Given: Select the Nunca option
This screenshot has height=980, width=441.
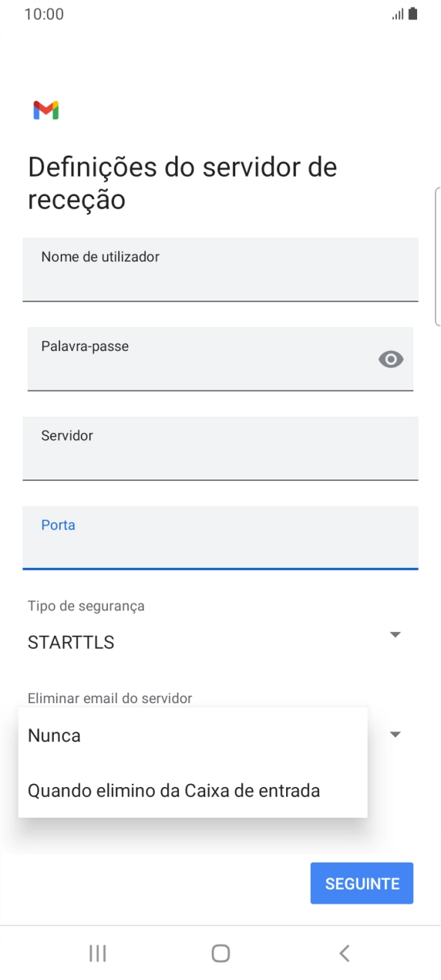Looking at the screenshot, I should click(x=53, y=735).
